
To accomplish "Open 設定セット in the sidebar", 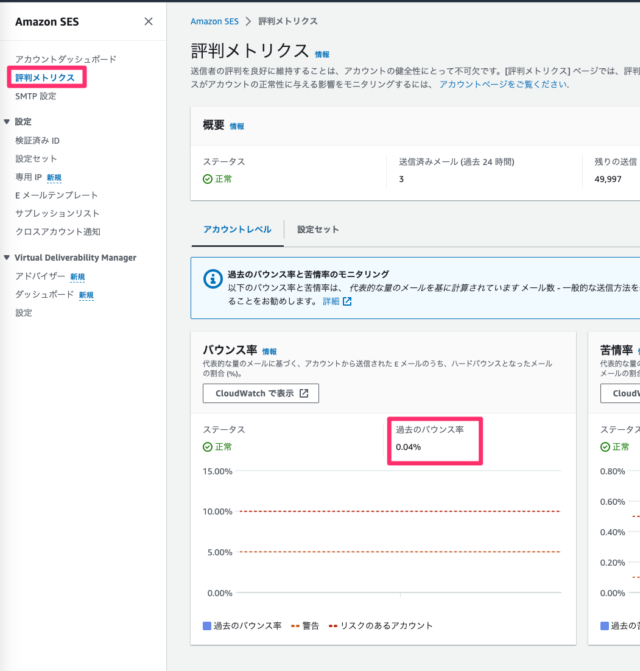I will tap(36, 159).
